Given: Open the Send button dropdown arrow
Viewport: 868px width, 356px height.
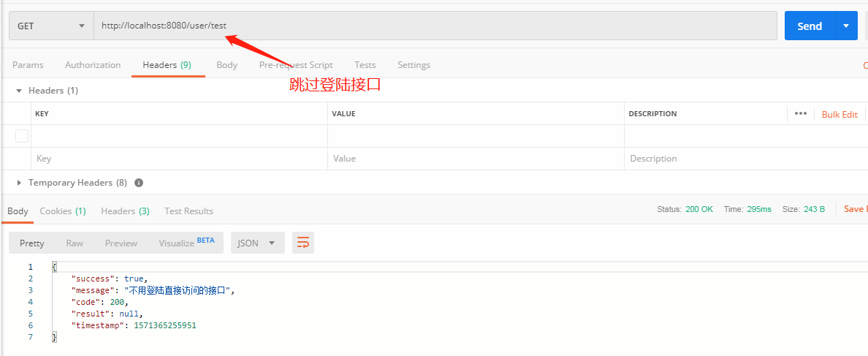Looking at the screenshot, I should coord(846,26).
